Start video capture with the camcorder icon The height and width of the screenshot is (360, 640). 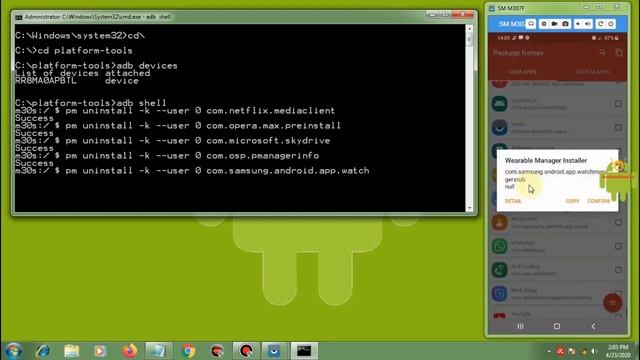pyautogui.click(x=554, y=24)
